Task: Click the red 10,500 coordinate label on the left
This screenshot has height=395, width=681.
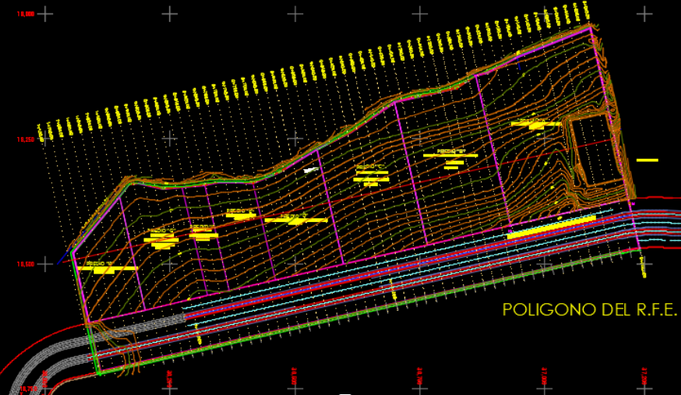Action: 26,264
